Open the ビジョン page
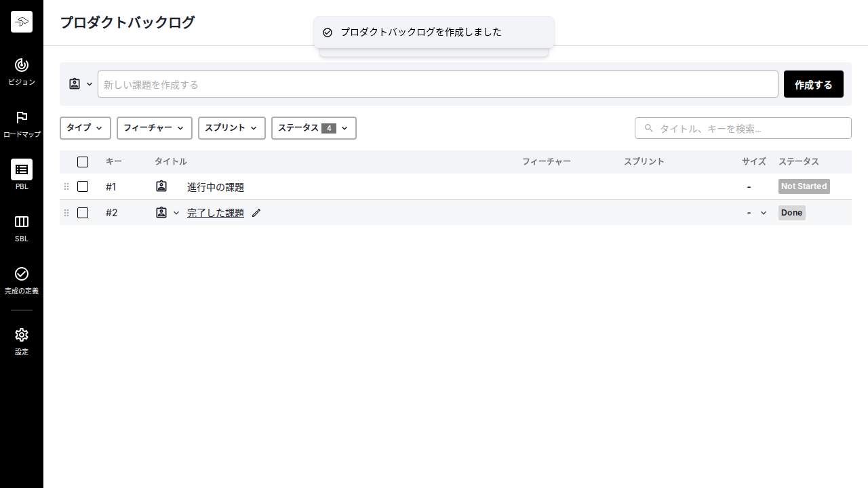 point(22,72)
